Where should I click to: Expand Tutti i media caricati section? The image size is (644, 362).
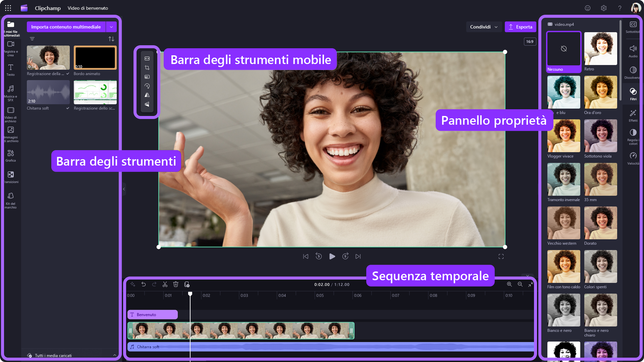[x=114, y=355]
